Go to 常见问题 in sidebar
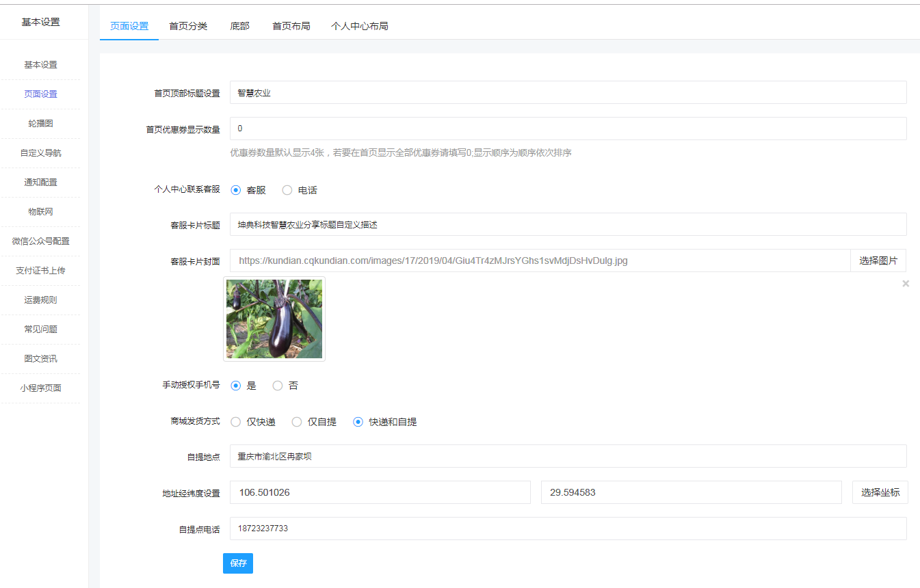This screenshot has width=920, height=588. click(41, 330)
